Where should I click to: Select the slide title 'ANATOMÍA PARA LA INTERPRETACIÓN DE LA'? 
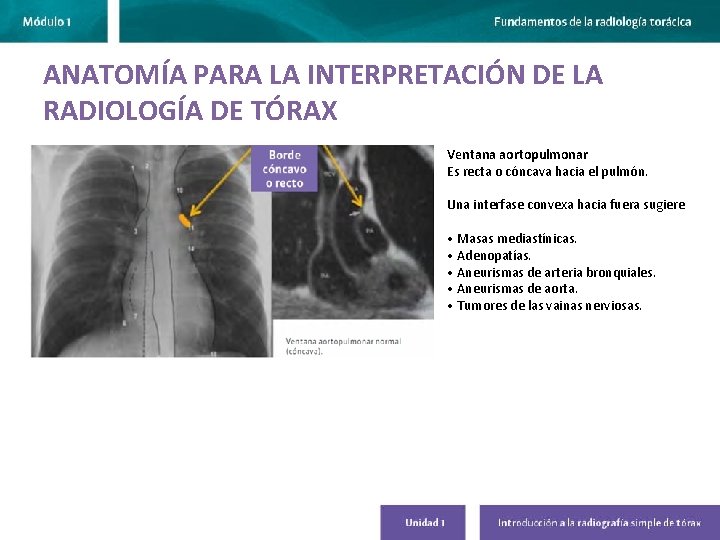pos(323,75)
